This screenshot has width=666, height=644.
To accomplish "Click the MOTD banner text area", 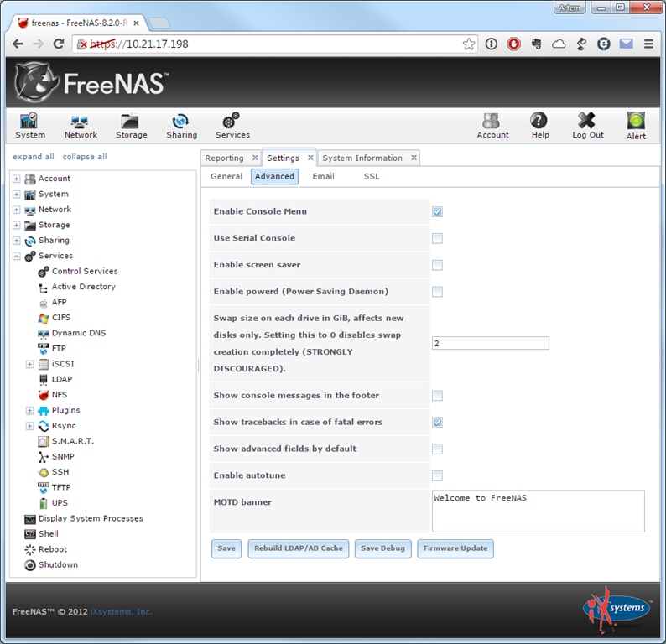I will click(539, 512).
